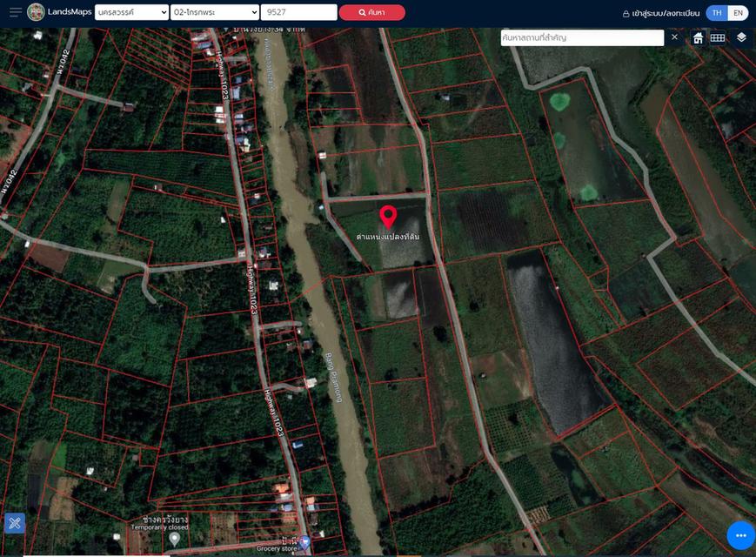
Task: Open the blue chat bubble button
Action: (x=740, y=535)
